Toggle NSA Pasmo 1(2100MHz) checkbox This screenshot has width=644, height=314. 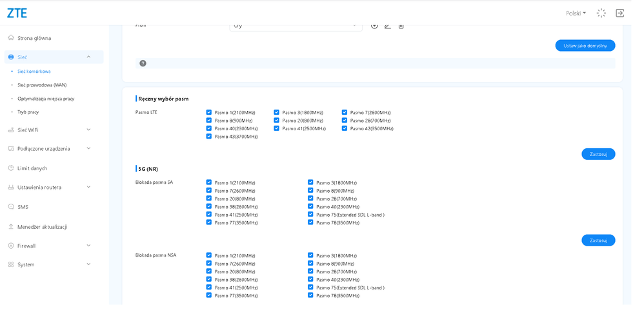click(209, 255)
